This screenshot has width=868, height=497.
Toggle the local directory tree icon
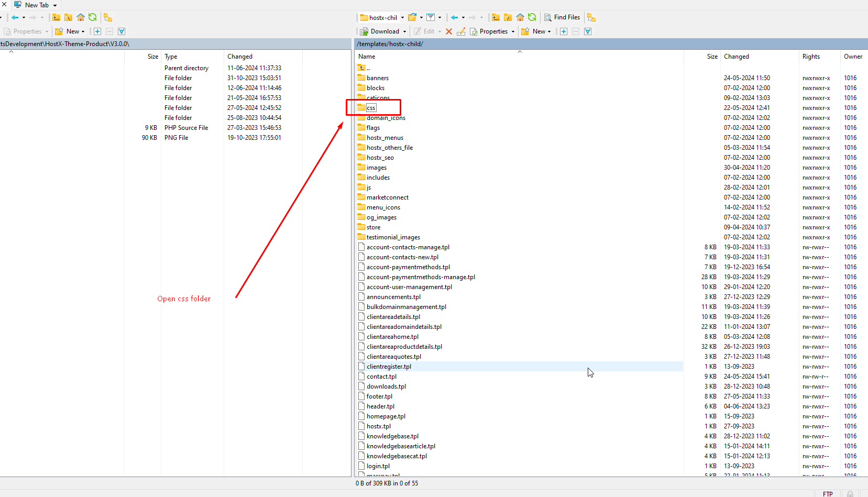coord(108,17)
